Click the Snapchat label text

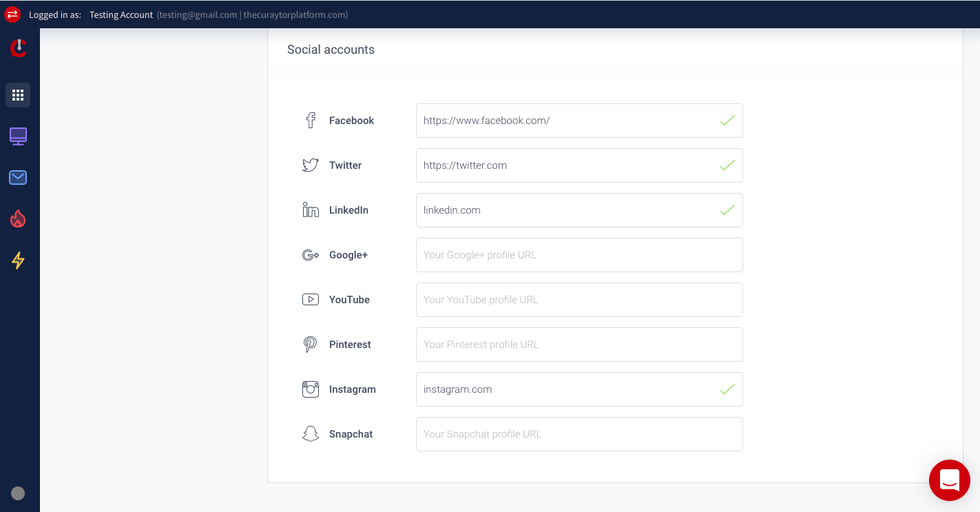click(351, 434)
